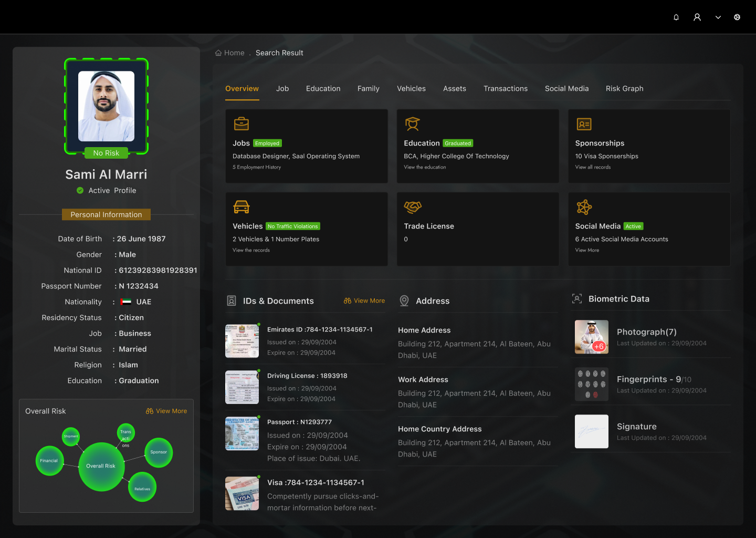Open the Emirates ID document thumbnail
This screenshot has height=538, width=756.
click(242, 341)
